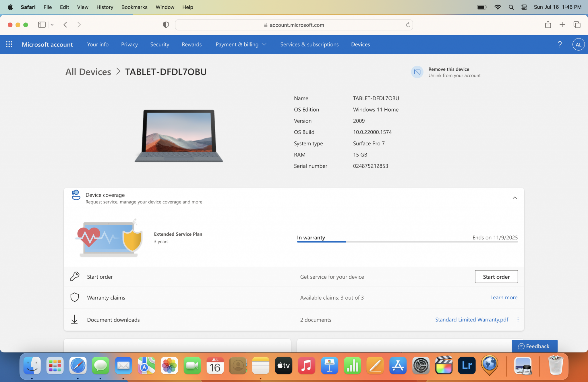
Task: Open Control Center in menu bar
Action: (x=524, y=7)
